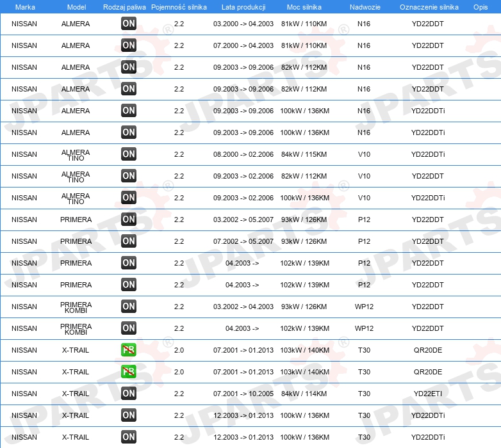
Task: Select the date range 08.2000 -> 02.2006
Action: 243,154
